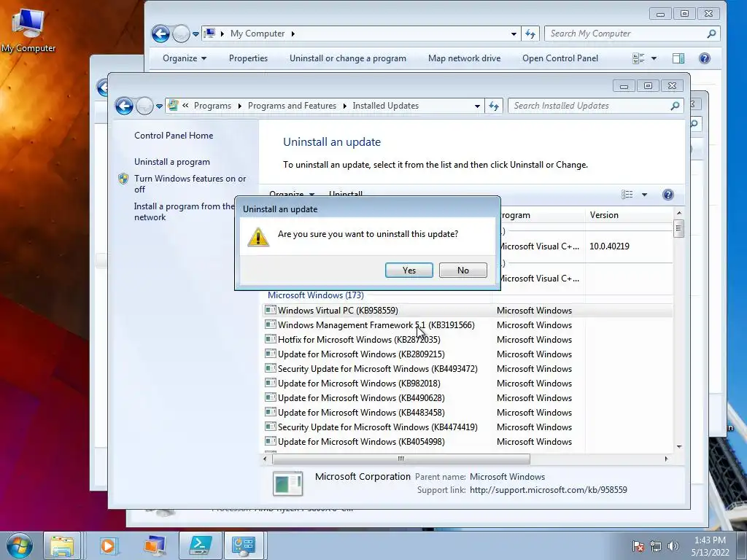This screenshot has width=747, height=560.
Task: Select Security Update (KB4493472) row
Action: [468, 368]
